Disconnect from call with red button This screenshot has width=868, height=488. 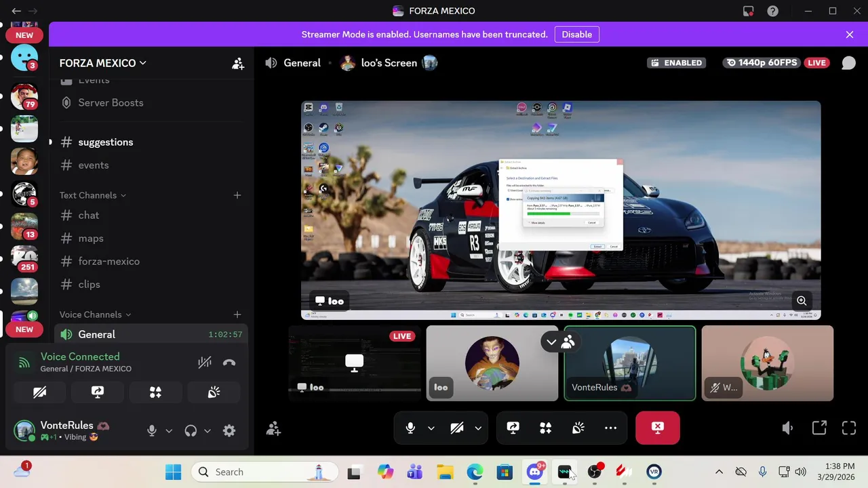[658, 428]
